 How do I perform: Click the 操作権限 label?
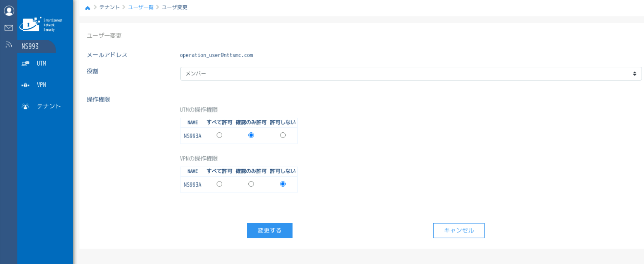[x=98, y=100]
